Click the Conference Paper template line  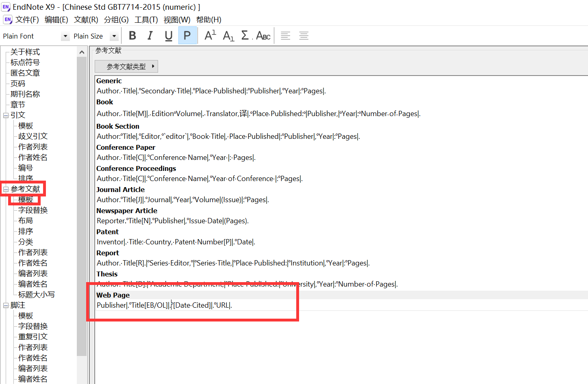(176, 157)
